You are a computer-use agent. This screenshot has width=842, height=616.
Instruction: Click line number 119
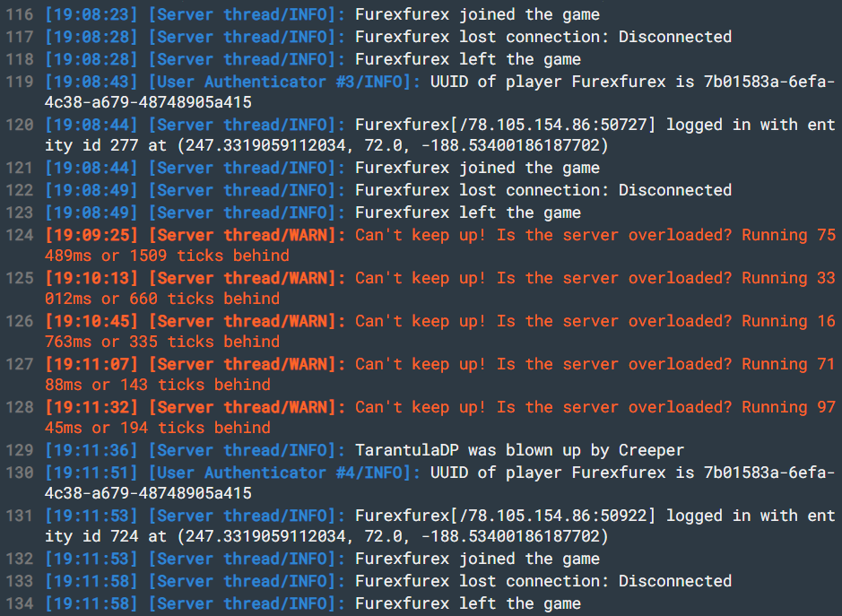tap(20, 82)
